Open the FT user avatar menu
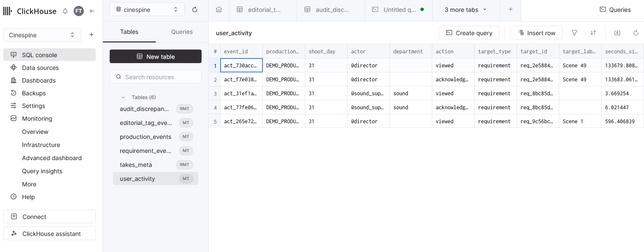Image resolution: width=644 pixels, height=252 pixels. (x=79, y=11)
